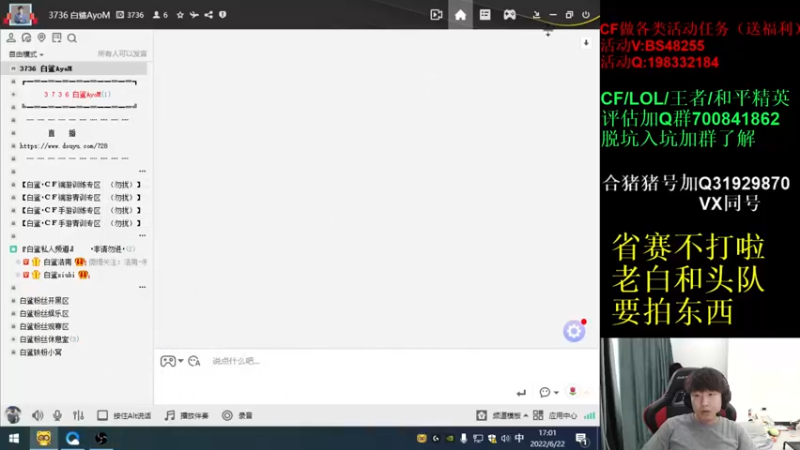Click the airplane jump icon in header
The image size is (800, 450).
[194, 15]
